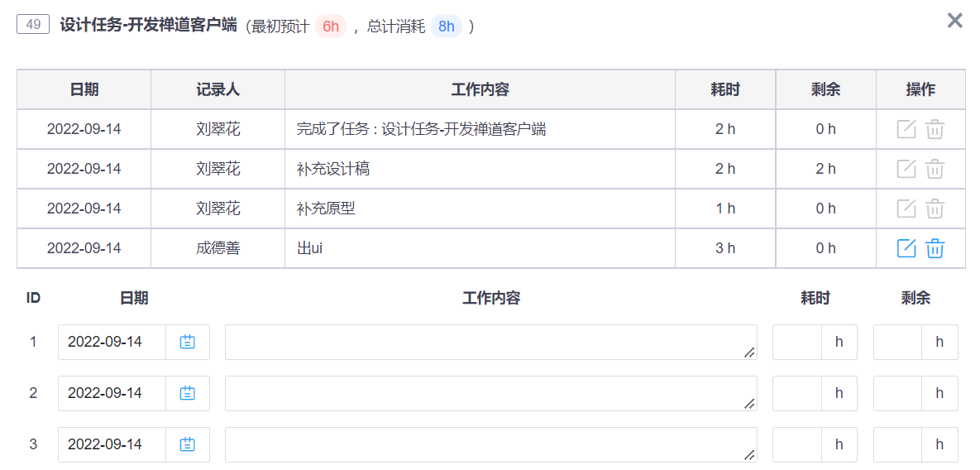Click remaining hours input in row 2
The image size is (980, 470).
tap(898, 393)
